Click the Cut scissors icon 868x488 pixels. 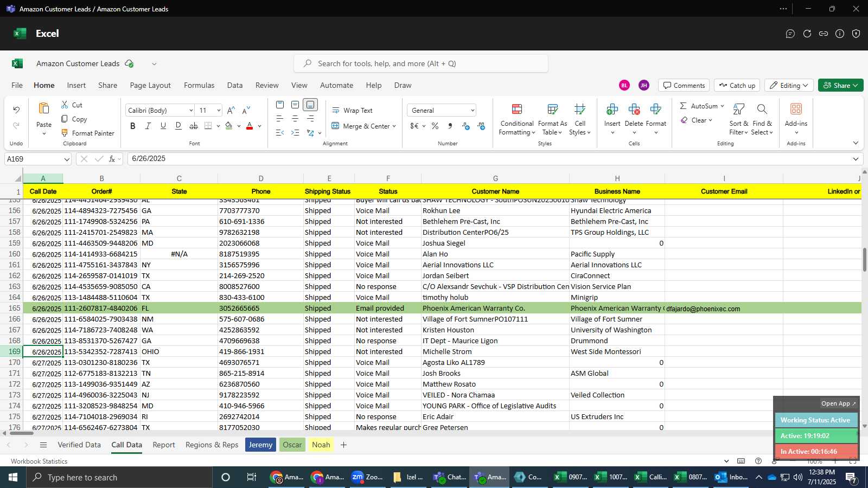pos(65,105)
